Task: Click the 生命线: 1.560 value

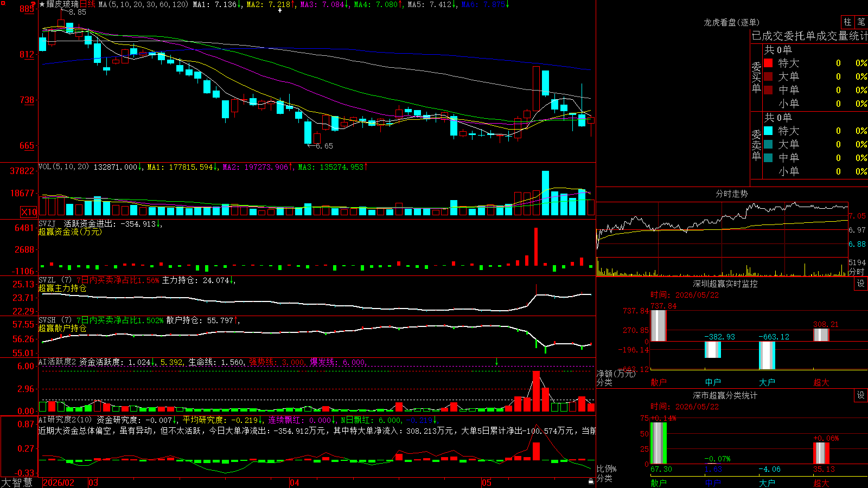Action: pos(216,362)
